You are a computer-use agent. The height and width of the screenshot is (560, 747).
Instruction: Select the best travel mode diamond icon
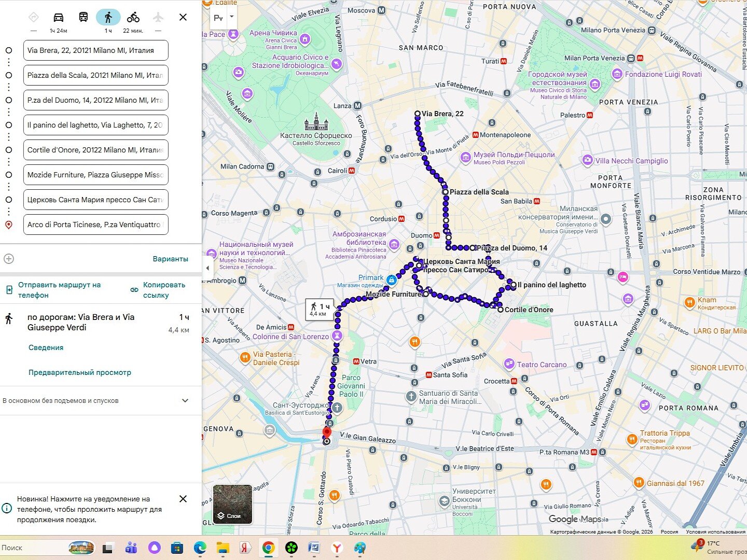coord(34,17)
